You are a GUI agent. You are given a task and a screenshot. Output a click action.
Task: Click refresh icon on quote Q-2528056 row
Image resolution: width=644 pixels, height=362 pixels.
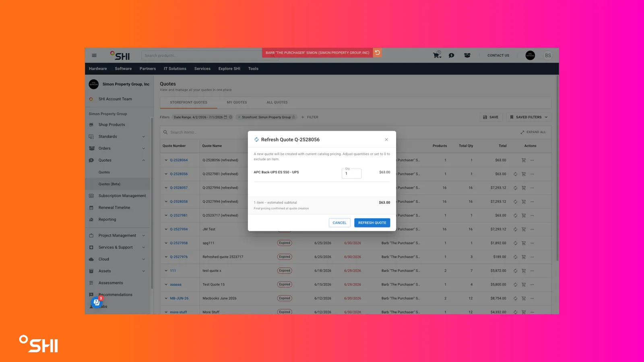pyautogui.click(x=515, y=174)
